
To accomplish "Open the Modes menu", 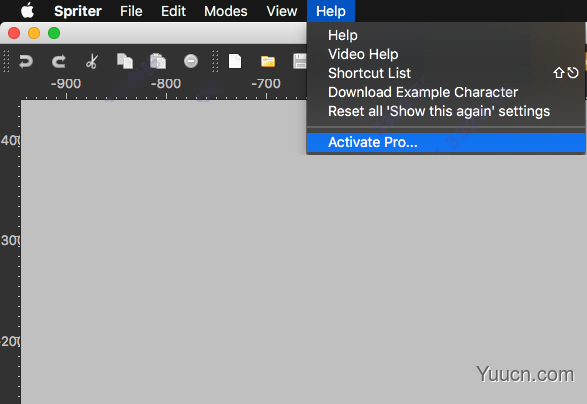I will (226, 11).
